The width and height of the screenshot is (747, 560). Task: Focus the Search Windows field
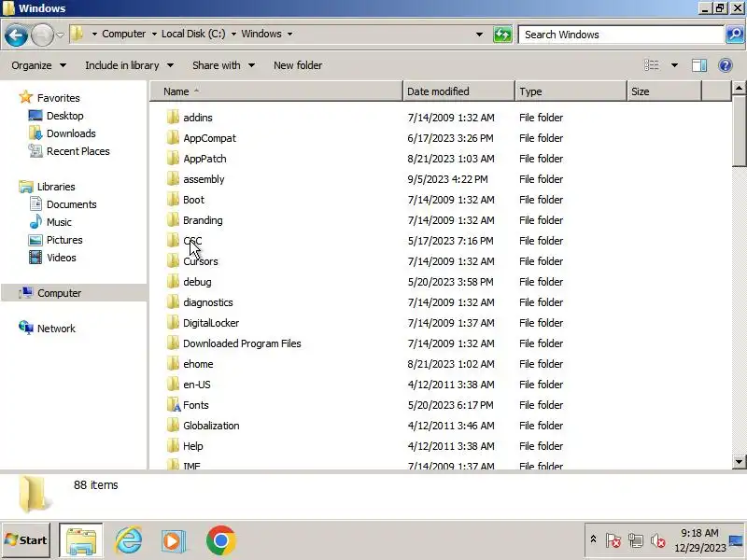pos(621,35)
